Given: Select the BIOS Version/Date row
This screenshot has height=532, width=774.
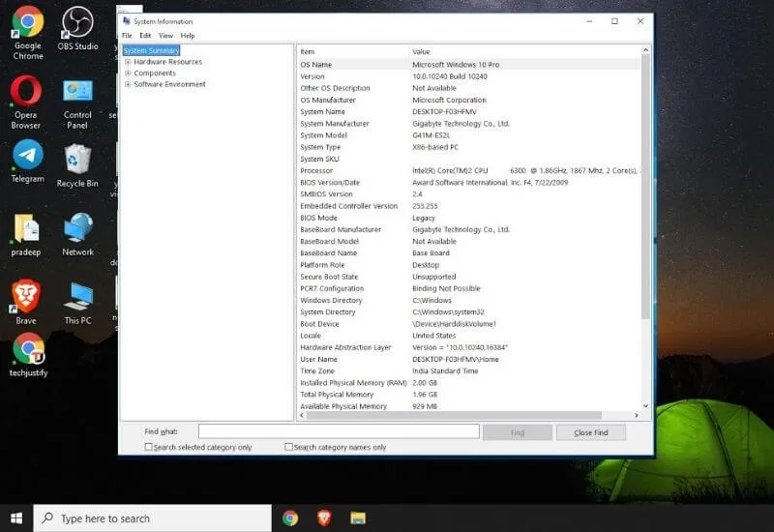Looking at the screenshot, I should [x=469, y=183].
